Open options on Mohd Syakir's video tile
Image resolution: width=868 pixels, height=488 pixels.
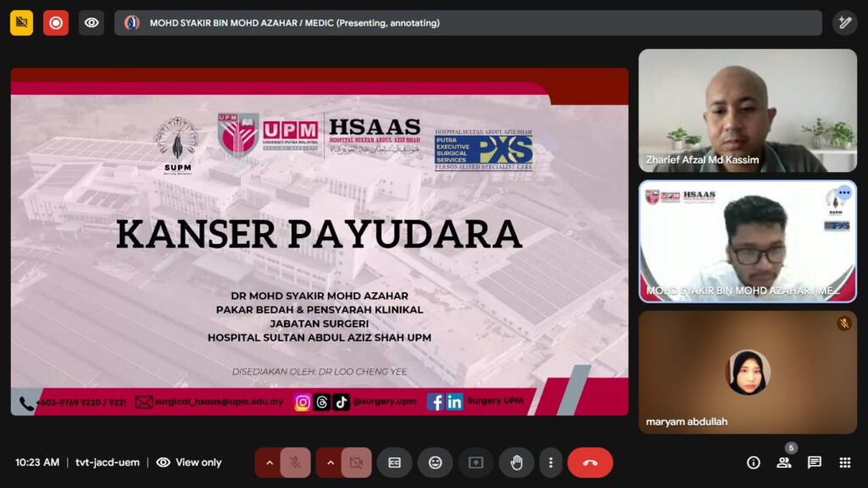pyautogui.click(x=843, y=193)
